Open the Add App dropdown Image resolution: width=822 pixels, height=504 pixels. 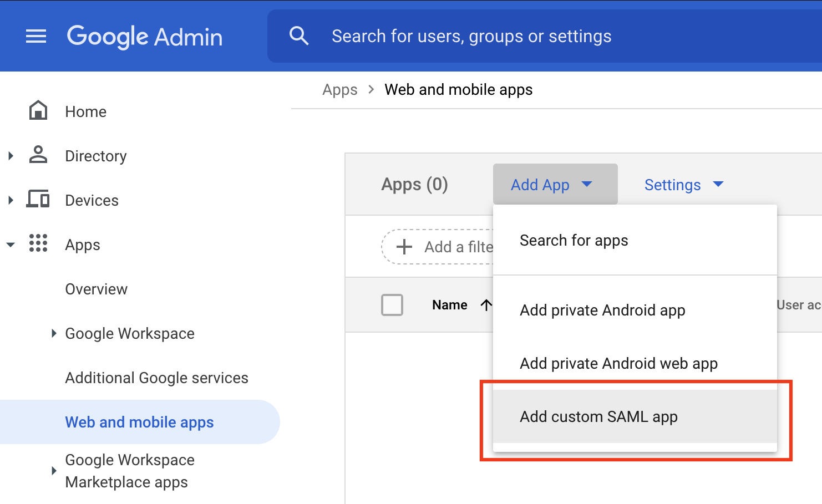tap(555, 184)
